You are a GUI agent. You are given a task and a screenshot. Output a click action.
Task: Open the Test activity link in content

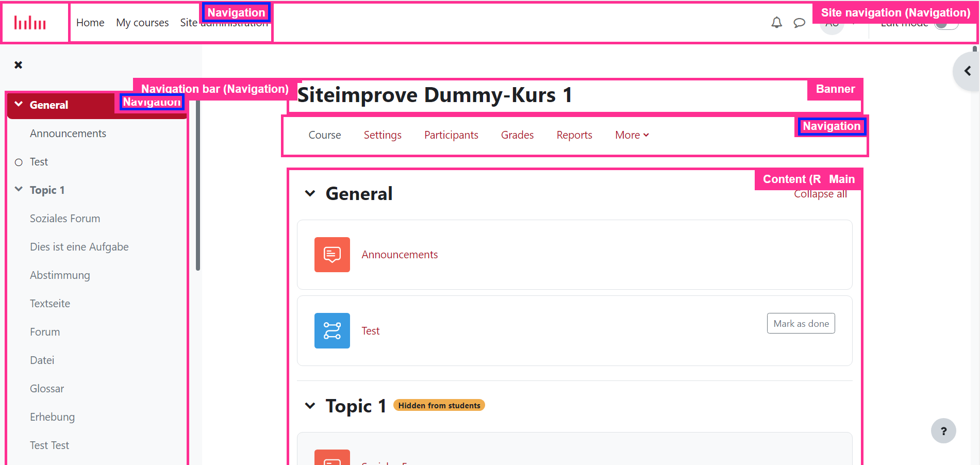coord(370,331)
